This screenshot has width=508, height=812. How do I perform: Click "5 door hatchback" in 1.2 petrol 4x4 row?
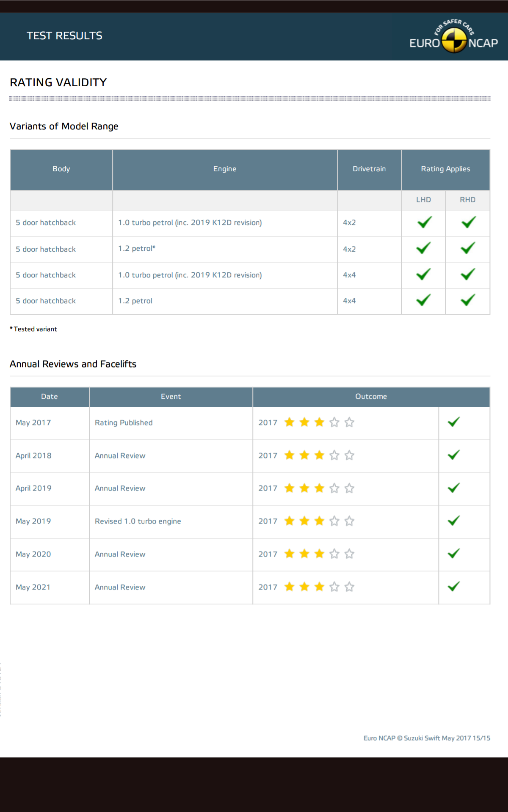[46, 301]
